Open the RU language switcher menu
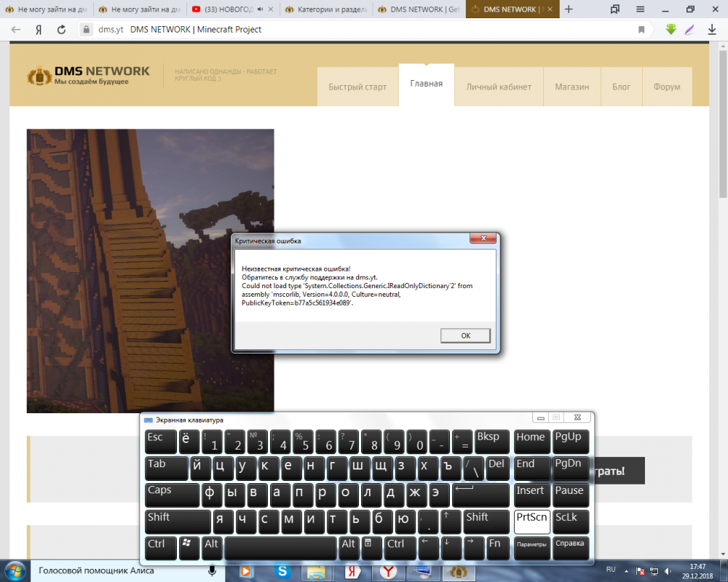Viewport: 728px width, 582px height. (x=611, y=571)
